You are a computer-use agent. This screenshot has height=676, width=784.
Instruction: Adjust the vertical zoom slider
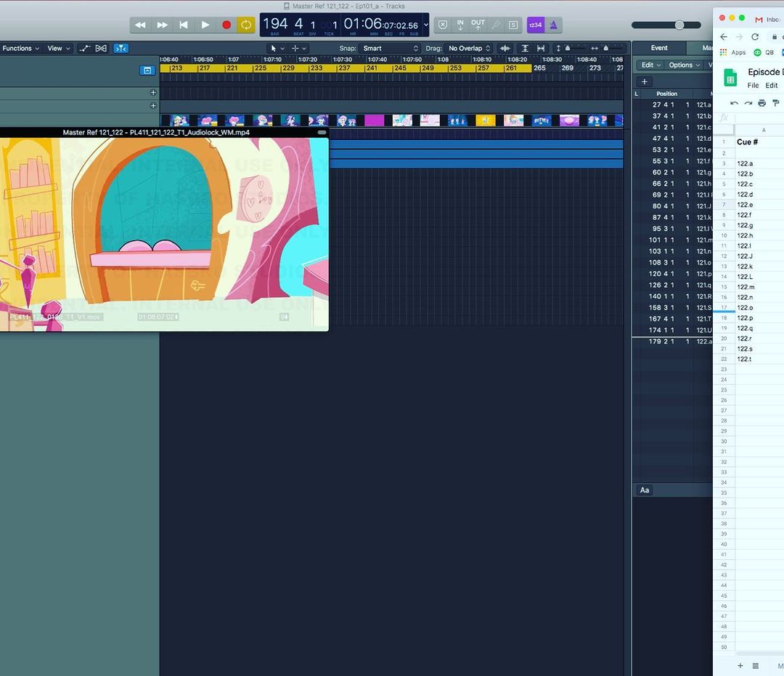[568, 49]
